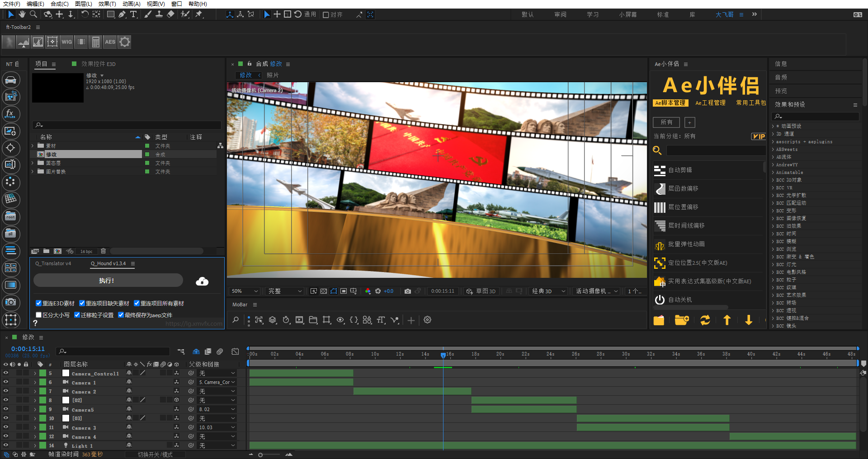Take a snapshot with the camera icon

tap(408, 291)
